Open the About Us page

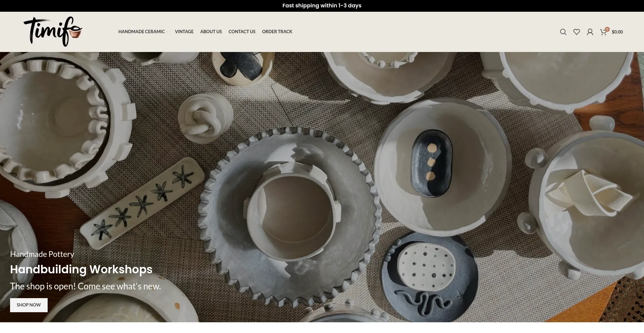pos(211,32)
